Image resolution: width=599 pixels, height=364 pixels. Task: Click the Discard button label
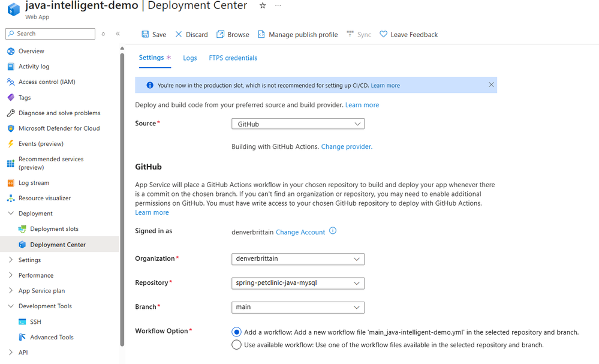[x=197, y=35]
